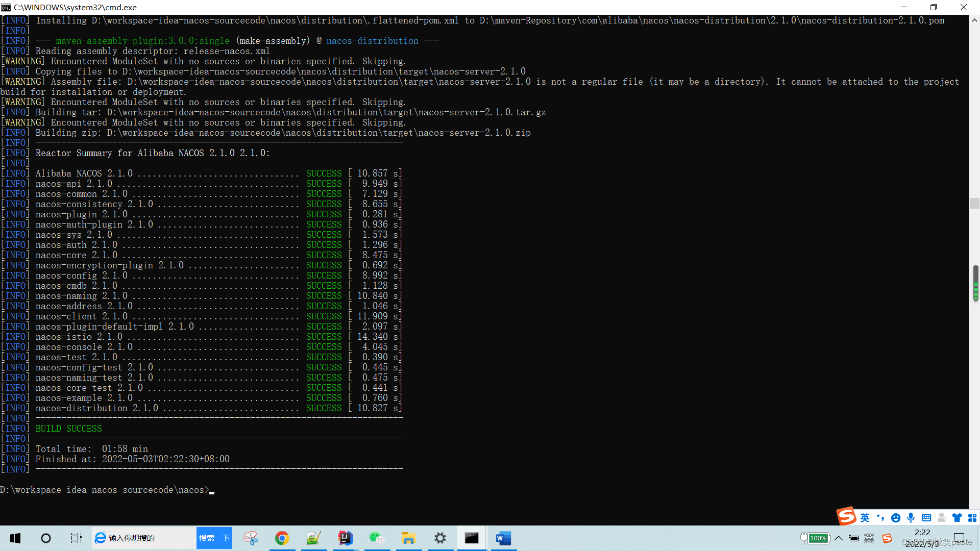Restore down the cmd window
Screen dimensions: 980x551
coord(934,7)
